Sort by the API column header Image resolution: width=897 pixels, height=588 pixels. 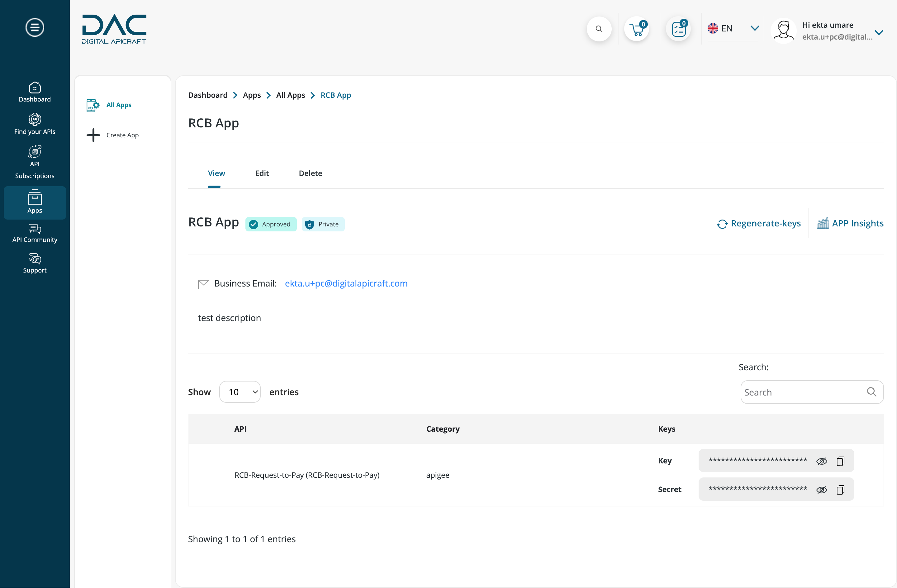(240, 429)
